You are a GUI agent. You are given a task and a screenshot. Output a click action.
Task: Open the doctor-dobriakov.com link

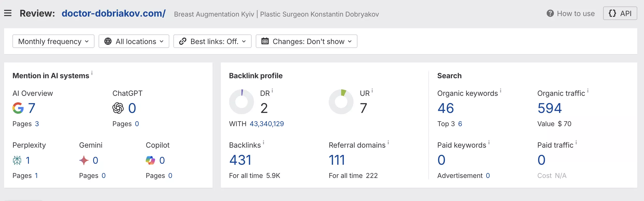coord(114,13)
